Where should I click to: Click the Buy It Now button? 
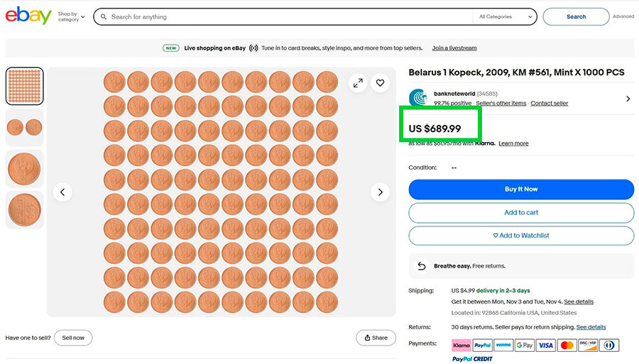point(521,189)
